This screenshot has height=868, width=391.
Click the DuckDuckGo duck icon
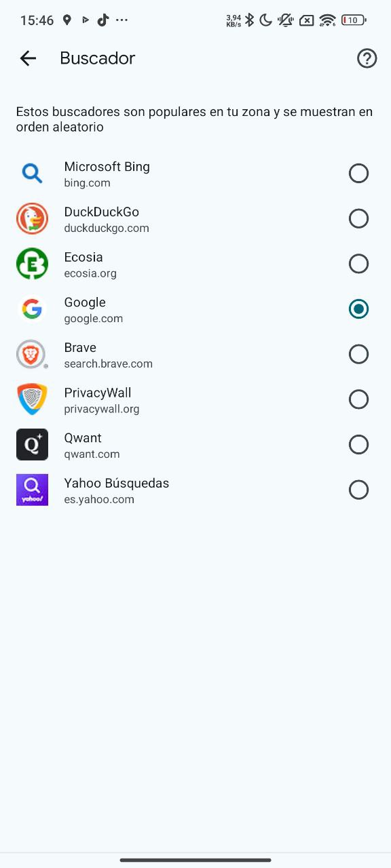point(32,218)
